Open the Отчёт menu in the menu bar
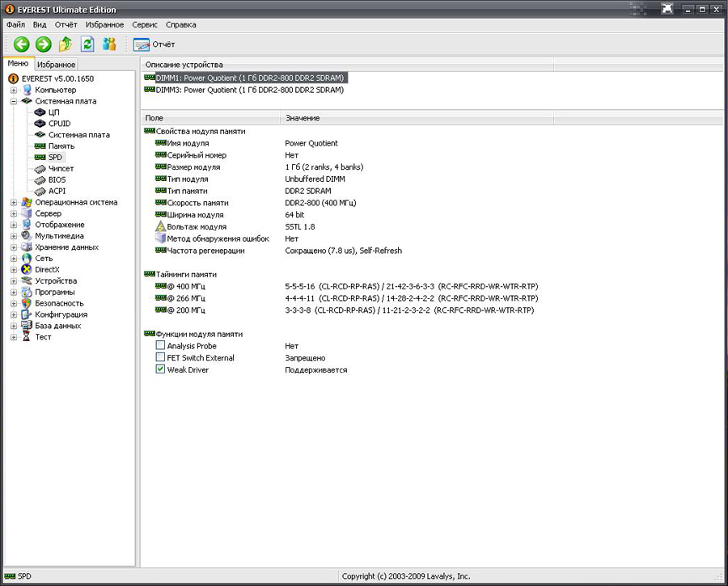Screen dimensions: 728x586 pyautogui.click(x=66, y=24)
